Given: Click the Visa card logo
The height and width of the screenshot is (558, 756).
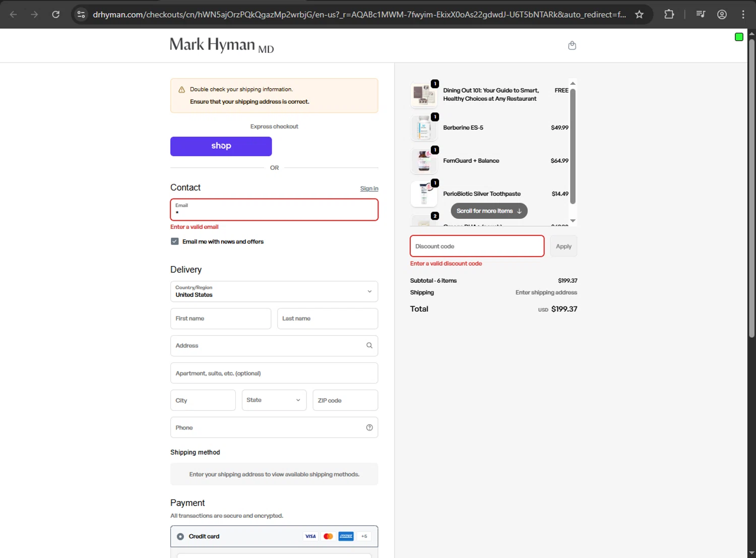Looking at the screenshot, I should pos(310,536).
